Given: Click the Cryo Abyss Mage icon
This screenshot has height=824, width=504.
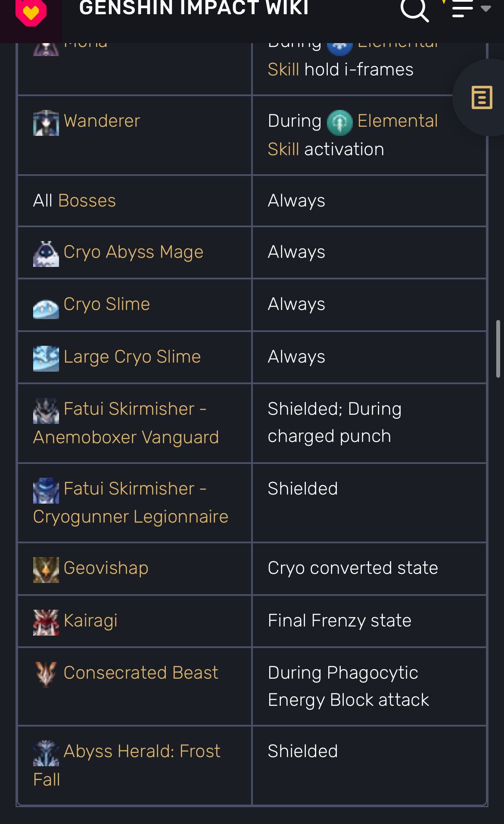Looking at the screenshot, I should click(46, 254).
